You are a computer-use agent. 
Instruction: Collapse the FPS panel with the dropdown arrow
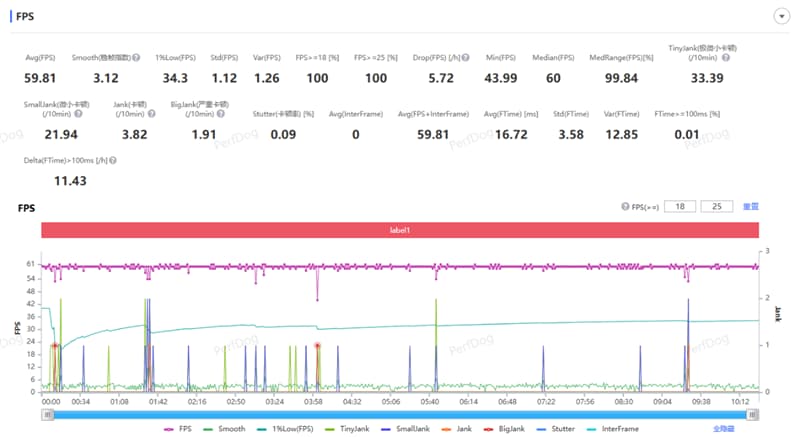(x=781, y=16)
